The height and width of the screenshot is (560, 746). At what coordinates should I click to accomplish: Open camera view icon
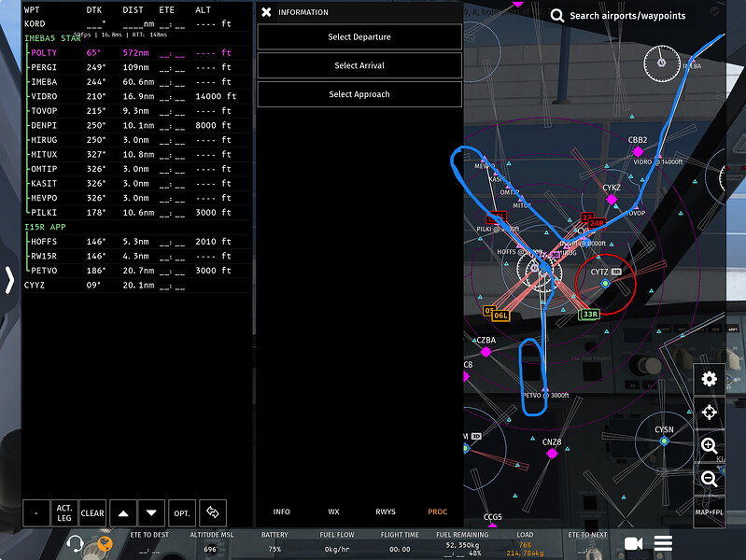click(x=633, y=543)
